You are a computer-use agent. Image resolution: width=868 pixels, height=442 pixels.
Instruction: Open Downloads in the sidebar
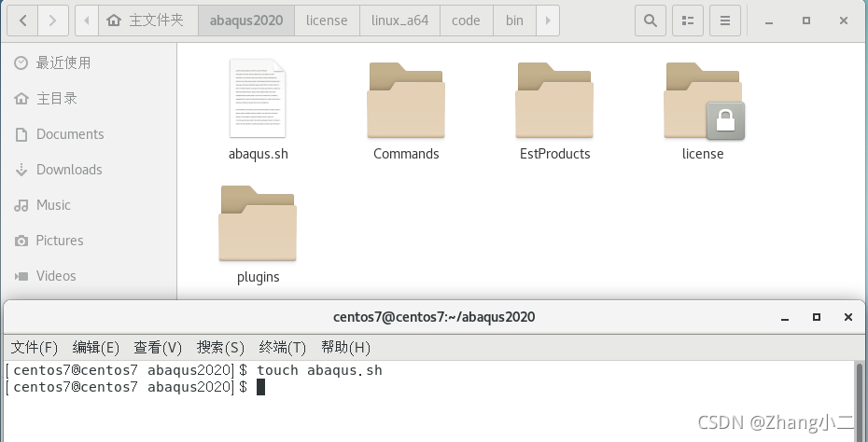[68, 170]
